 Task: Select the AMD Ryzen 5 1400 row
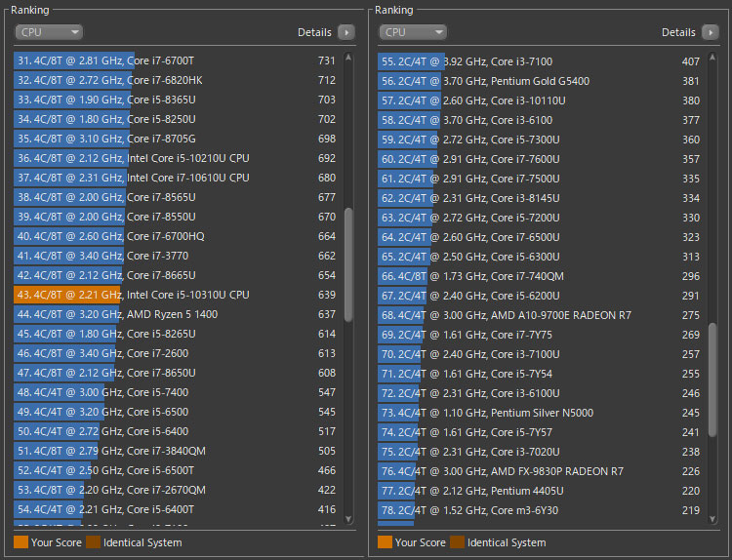176,314
